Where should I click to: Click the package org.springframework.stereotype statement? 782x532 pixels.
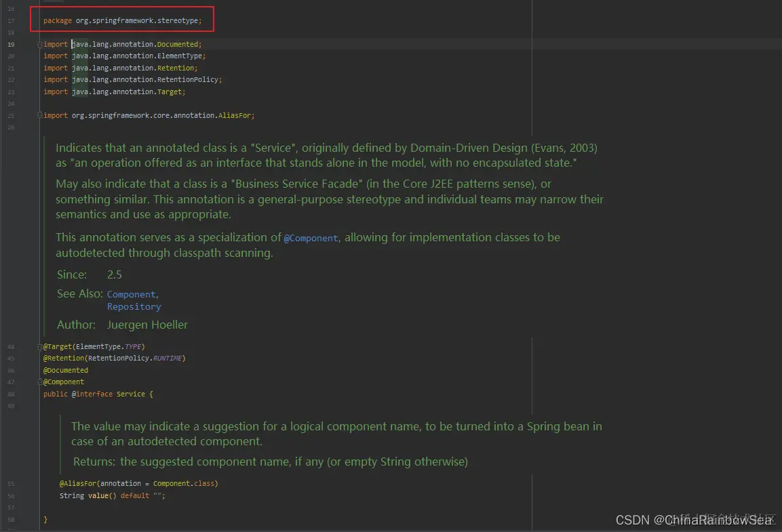tap(123, 20)
